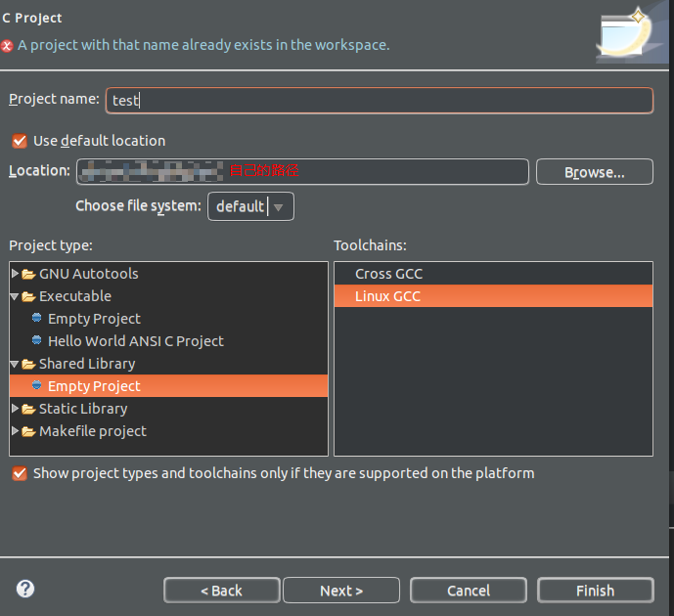Click the Static Library folder icon
This screenshot has height=616, width=674.
pyautogui.click(x=28, y=409)
